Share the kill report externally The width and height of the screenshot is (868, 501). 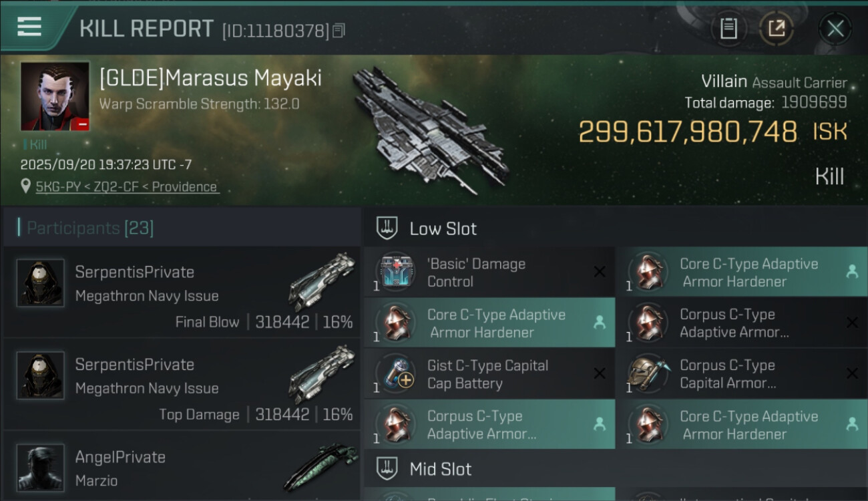pyautogui.click(x=776, y=29)
